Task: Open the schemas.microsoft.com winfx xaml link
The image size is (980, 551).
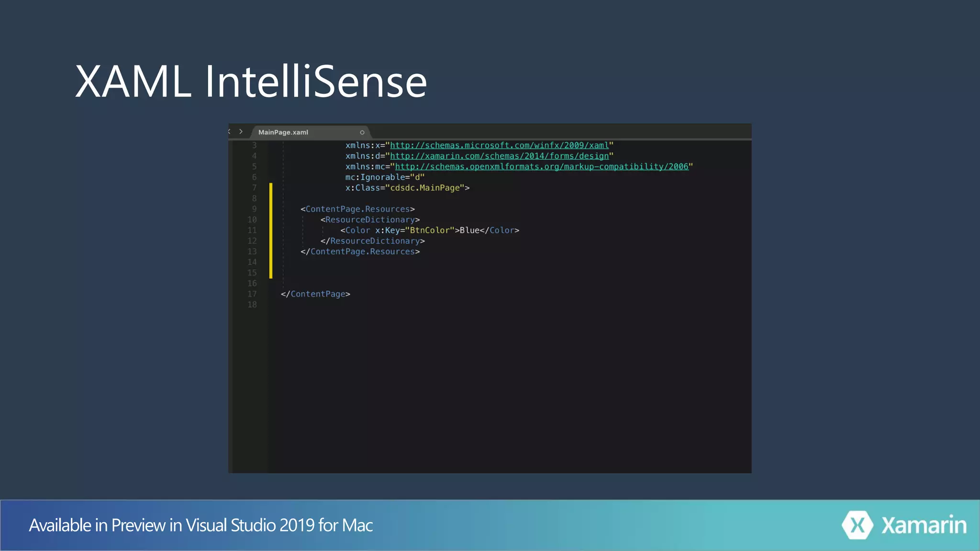Action: coord(499,145)
